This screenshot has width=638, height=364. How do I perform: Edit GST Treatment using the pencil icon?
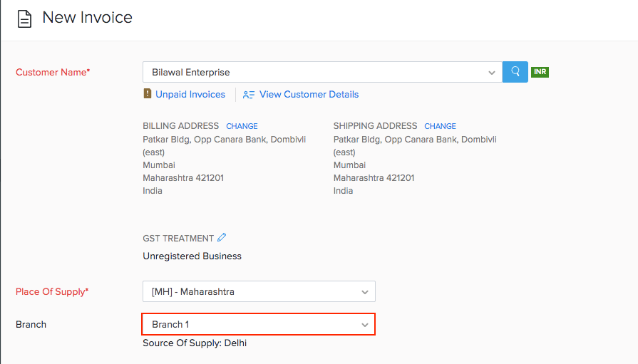point(222,238)
